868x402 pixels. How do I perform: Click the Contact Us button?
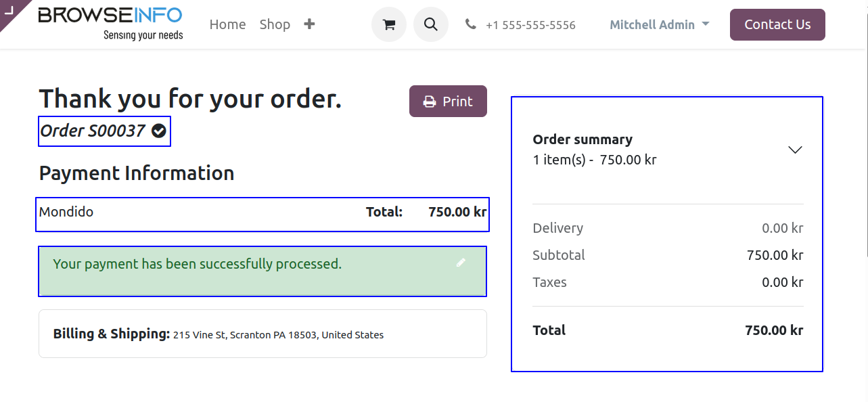pyautogui.click(x=777, y=24)
